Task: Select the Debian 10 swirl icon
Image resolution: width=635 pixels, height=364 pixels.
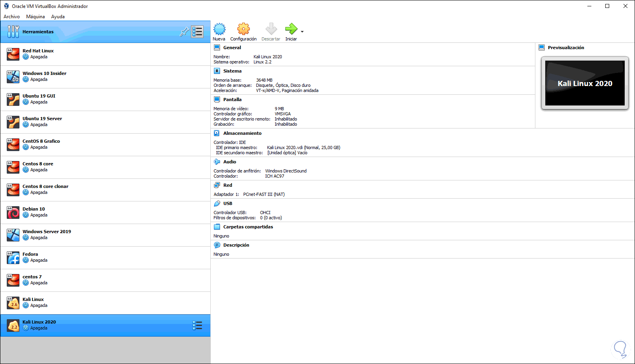Action: click(x=13, y=212)
